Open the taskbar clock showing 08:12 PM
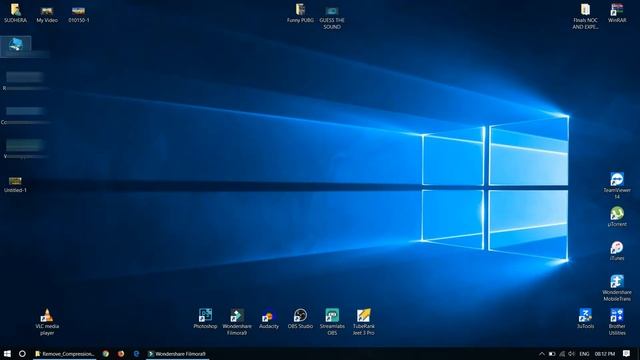 click(x=604, y=354)
